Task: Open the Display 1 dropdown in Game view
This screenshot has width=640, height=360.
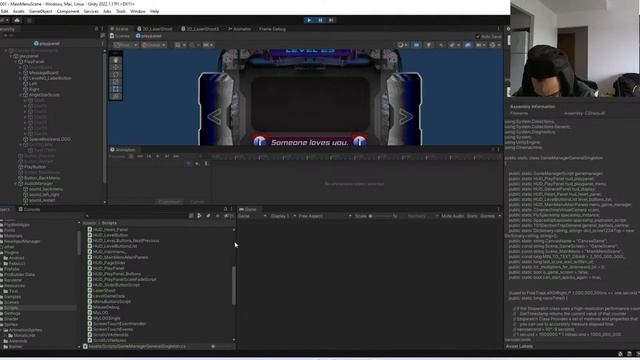Action: point(283,216)
